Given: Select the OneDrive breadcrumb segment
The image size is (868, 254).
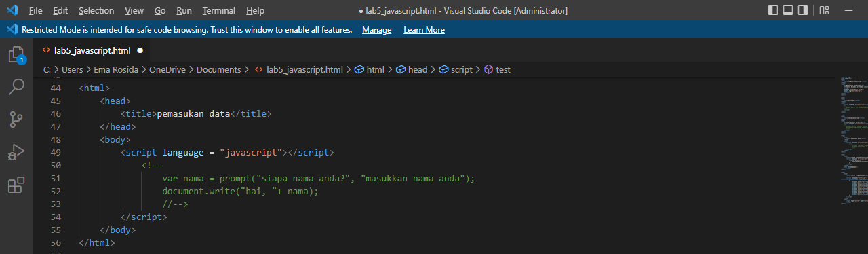Looking at the screenshot, I should click(167, 69).
